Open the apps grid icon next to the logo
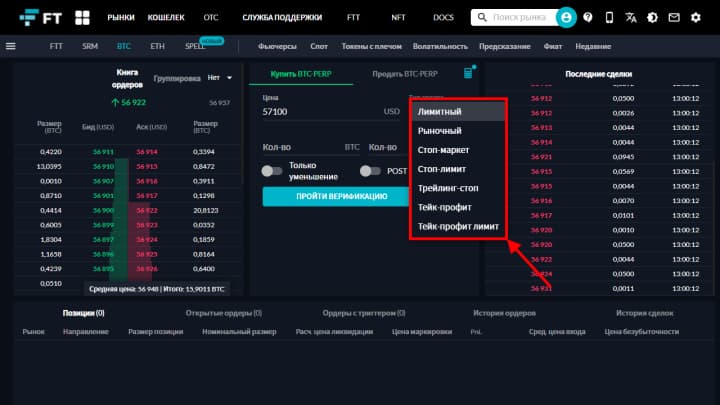The height and width of the screenshot is (405, 720). tap(81, 17)
